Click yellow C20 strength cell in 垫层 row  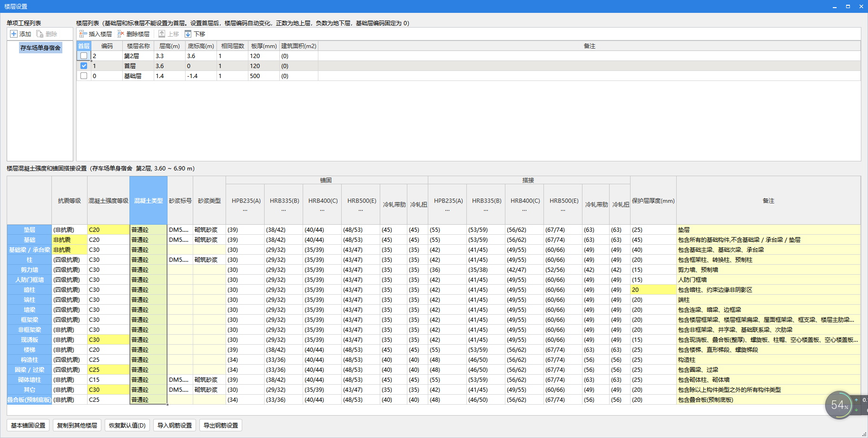pos(108,229)
